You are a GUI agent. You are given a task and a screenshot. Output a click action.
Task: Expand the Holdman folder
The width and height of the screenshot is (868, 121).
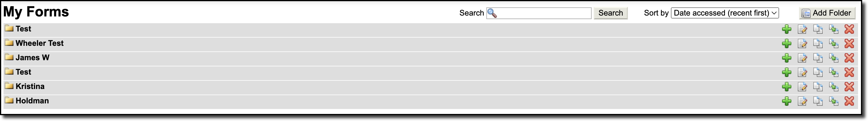32,101
